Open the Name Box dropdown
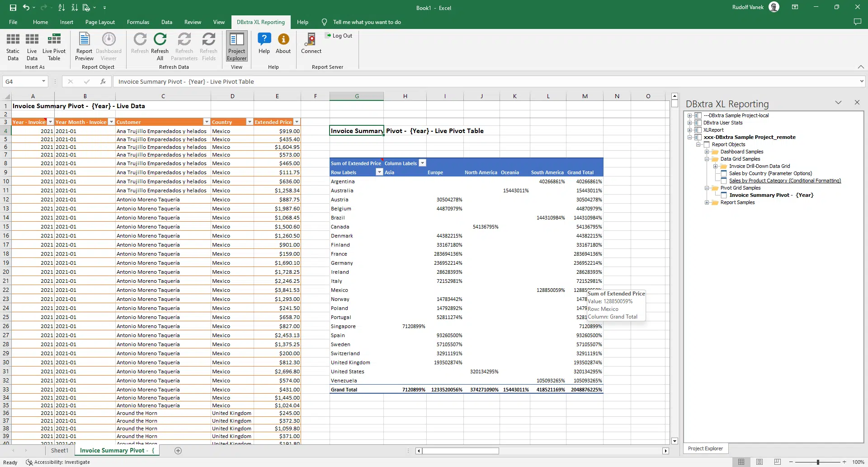Viewport: 868px width, 467px height. point(43,81)
